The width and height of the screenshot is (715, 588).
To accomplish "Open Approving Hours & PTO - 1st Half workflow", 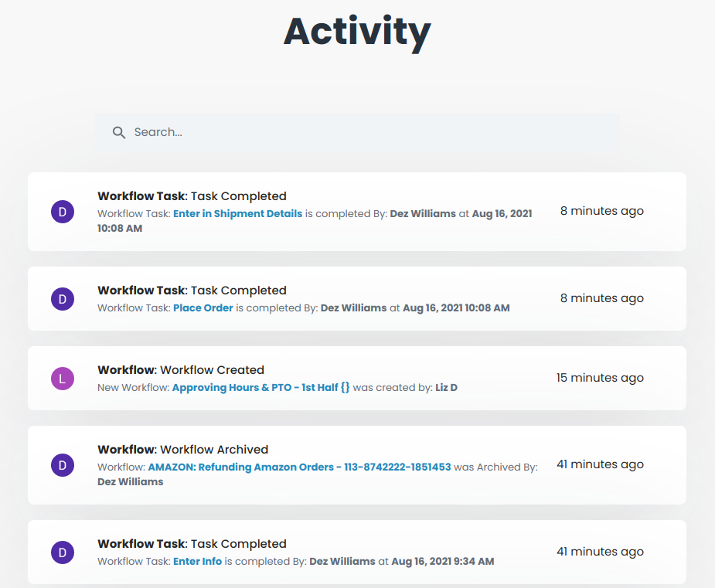I will [x=260, y=387].
